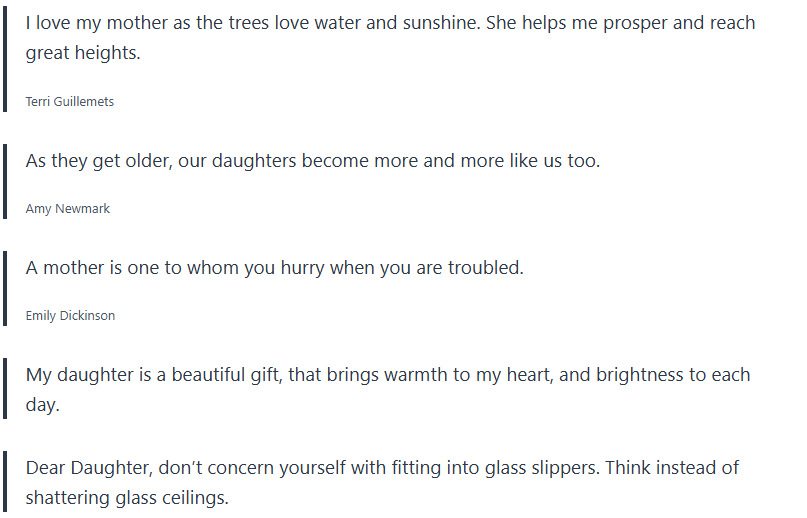Screen dimensions: 807x518
Task: Click the words 'great heights.'
Action: coord(83,53)
